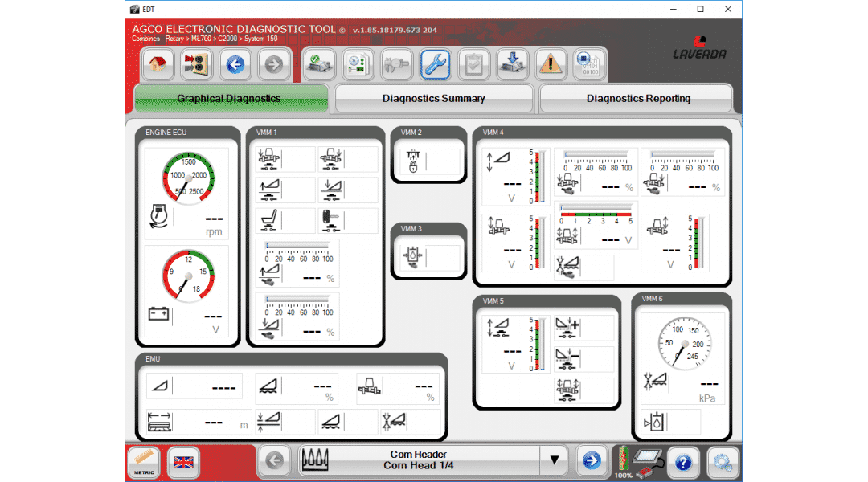Select VMM 5 header raise plus icon
868x482 pixels.
tap(567, 328)
